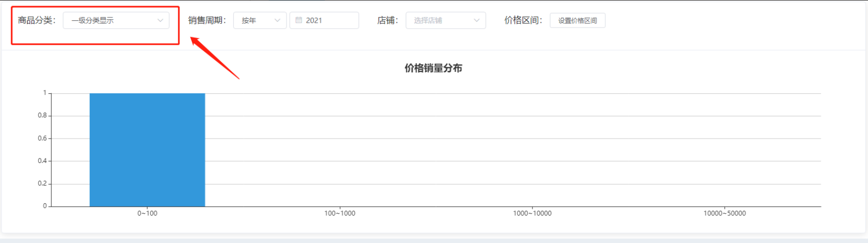Click the 100~1000 axis label
The width and height of the screenshot is (868, 243).
click(x=340, y=213)
